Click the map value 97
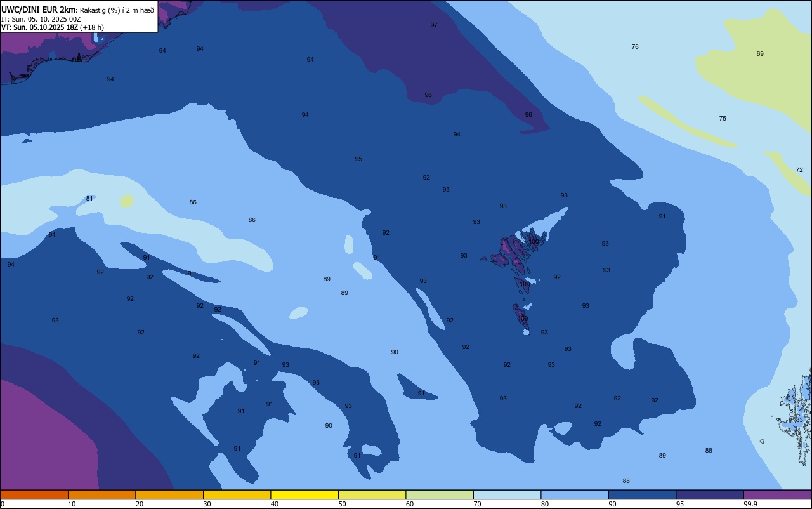812x509 pixels. click(x=434, y=25)
